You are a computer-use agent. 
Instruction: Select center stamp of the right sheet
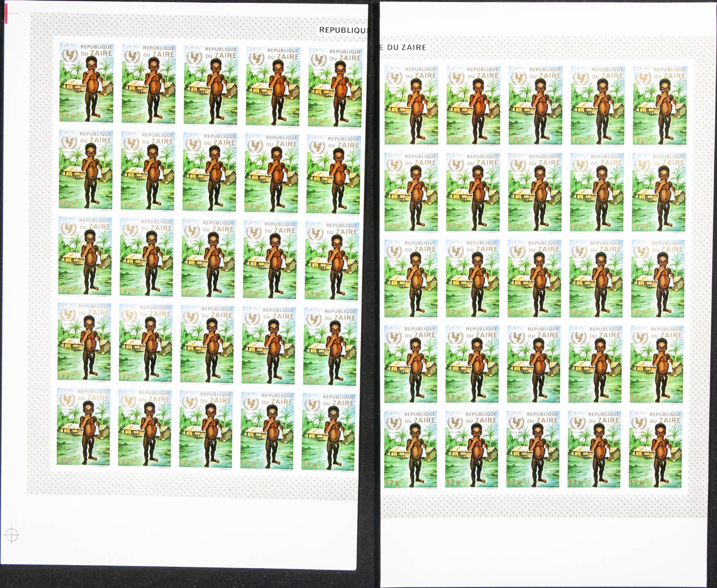(x=535, y=279)
